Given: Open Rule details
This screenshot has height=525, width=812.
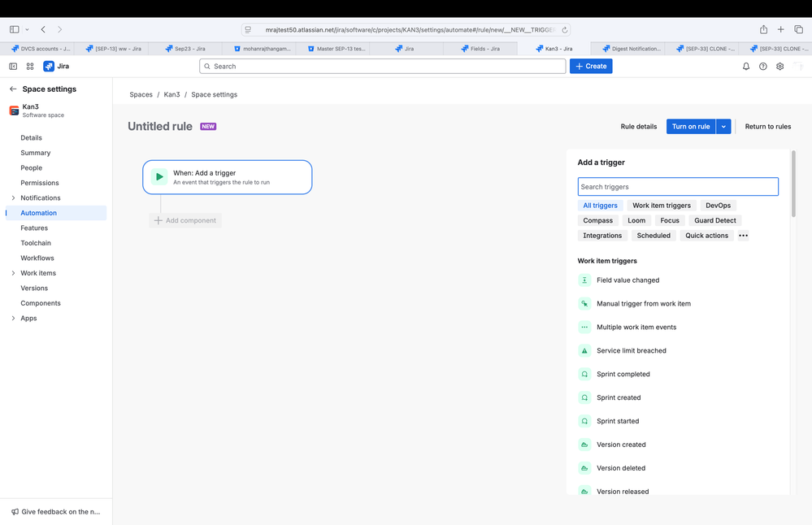Looking at the screenshot, I should click(639, 126).
